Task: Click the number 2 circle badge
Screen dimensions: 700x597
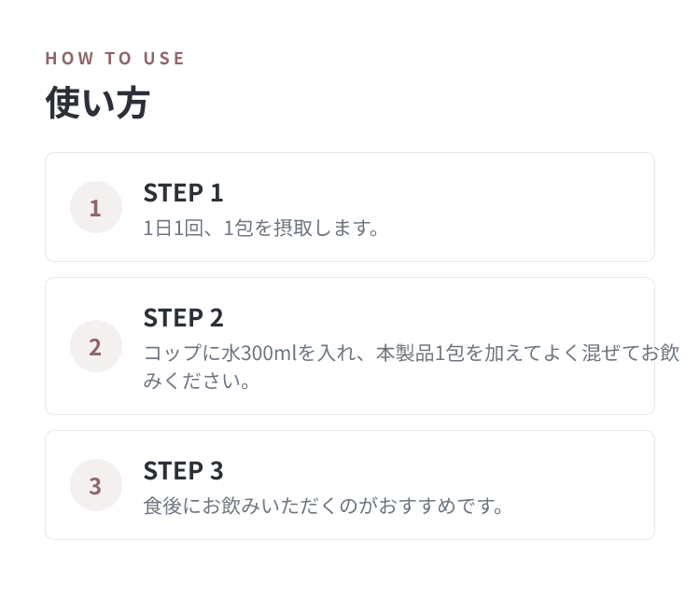Action: pos(96,346)
